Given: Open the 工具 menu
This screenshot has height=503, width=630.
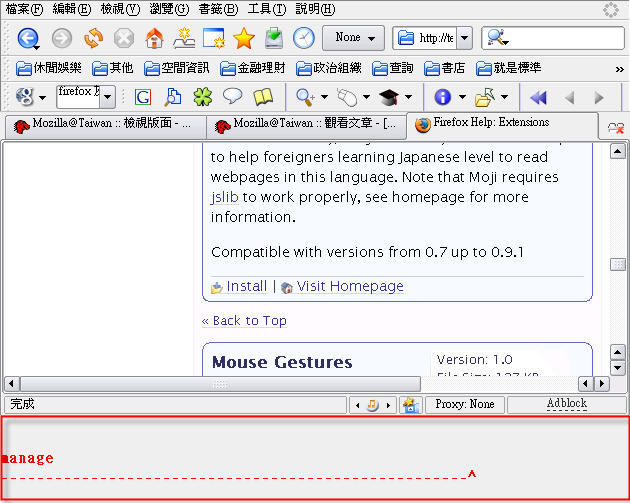Looking at the screenshot, I should pos(266,9).
